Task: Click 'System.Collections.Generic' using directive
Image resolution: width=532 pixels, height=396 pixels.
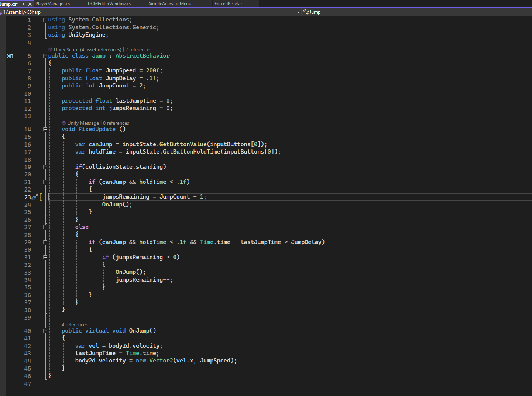Action: pos(112,27)
